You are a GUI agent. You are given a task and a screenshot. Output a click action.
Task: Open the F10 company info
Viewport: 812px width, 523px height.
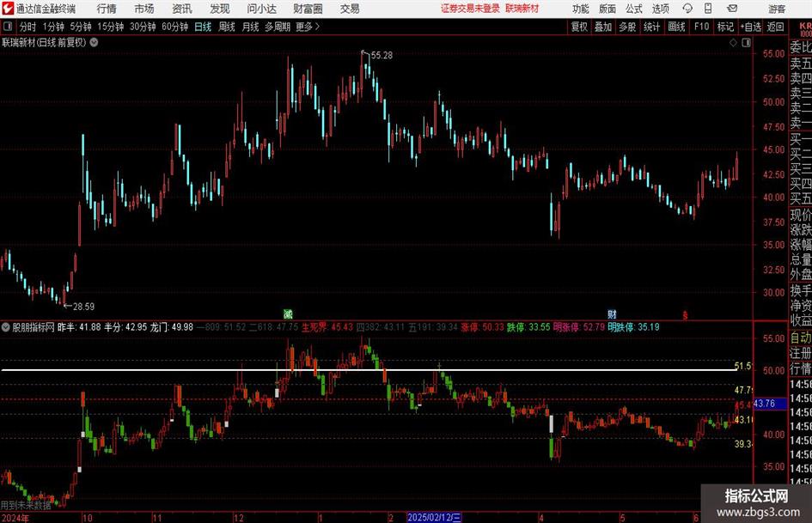click(702, 27)
